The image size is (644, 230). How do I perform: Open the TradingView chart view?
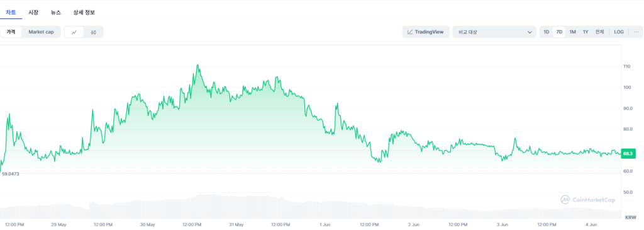coord(426,32)
